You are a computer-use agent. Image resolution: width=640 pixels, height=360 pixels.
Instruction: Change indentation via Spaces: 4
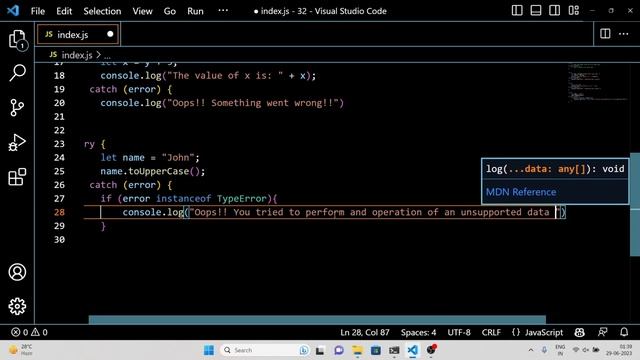click(418, 332)
